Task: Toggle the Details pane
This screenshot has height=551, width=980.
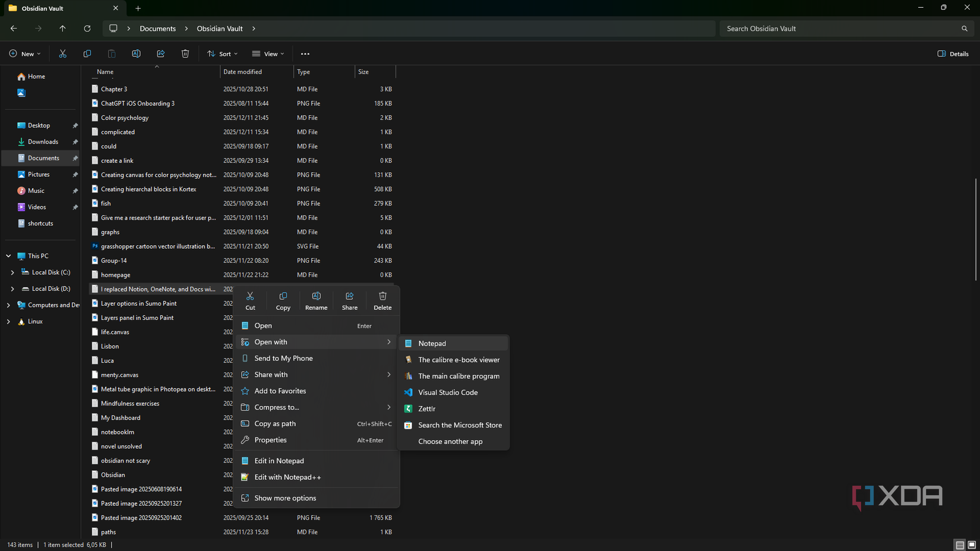Action: [x=953, y=53]
